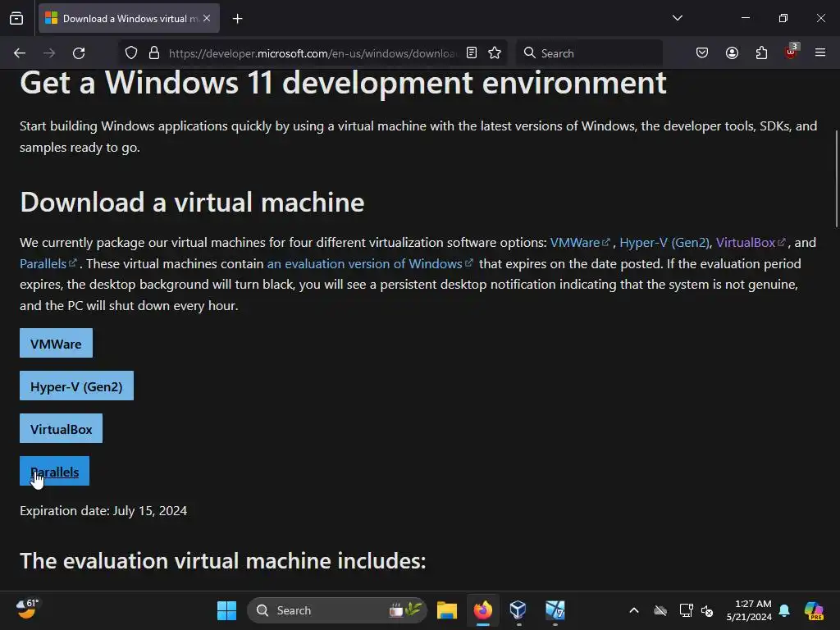Open the uBlock Origin extension icon
This screenshot has width=840, height=630.
pos(792,52)
